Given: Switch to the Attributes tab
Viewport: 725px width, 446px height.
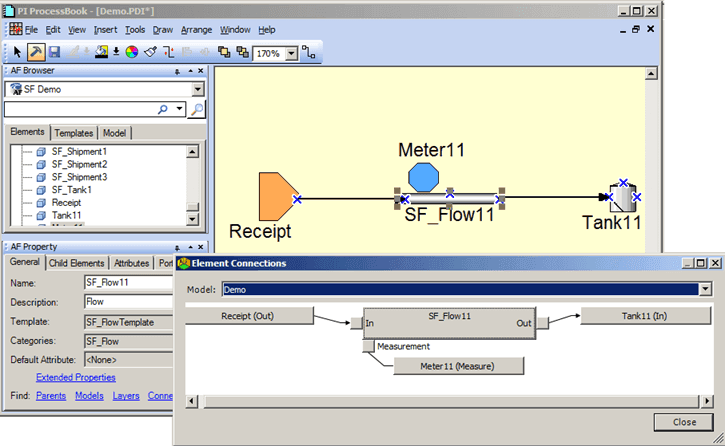Looking at the screenshot, I should tap(131, 263).
